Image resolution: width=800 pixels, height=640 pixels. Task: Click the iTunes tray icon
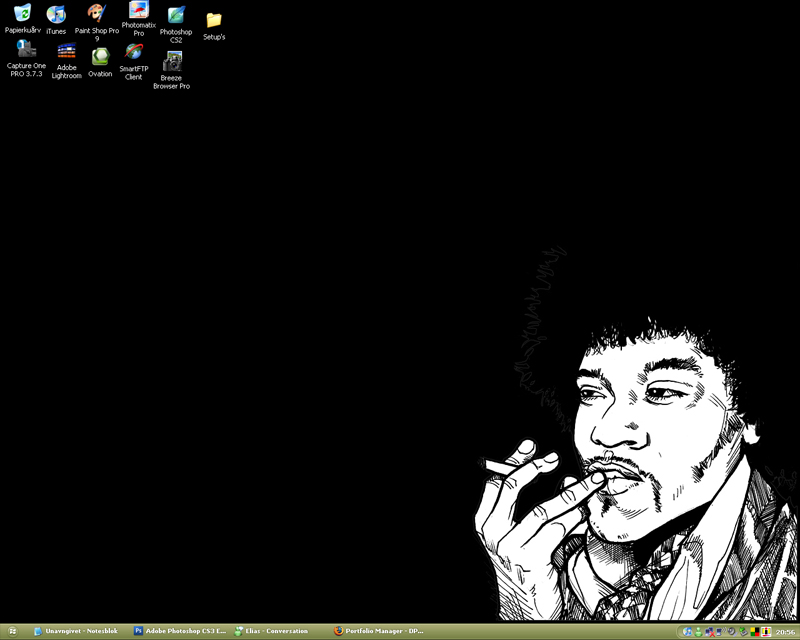tap(687, 632)
